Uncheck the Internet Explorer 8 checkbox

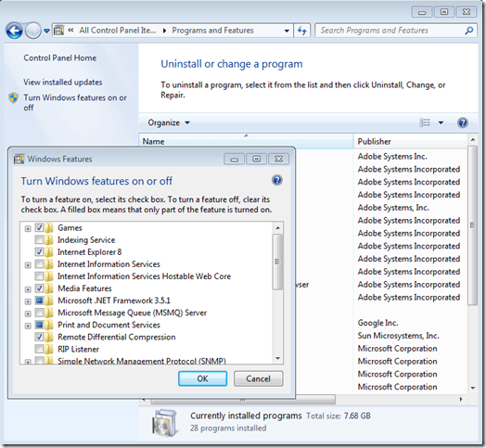click(39, 251)
